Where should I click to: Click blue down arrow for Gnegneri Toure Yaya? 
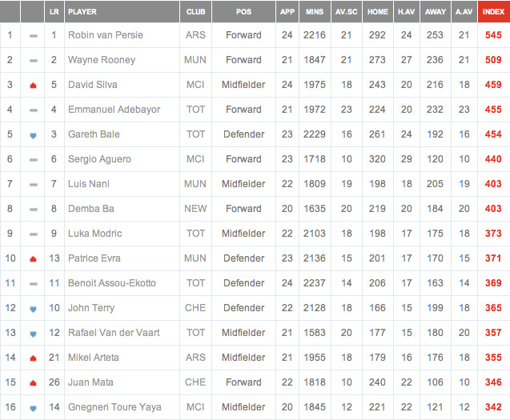[x=33, y=408]
